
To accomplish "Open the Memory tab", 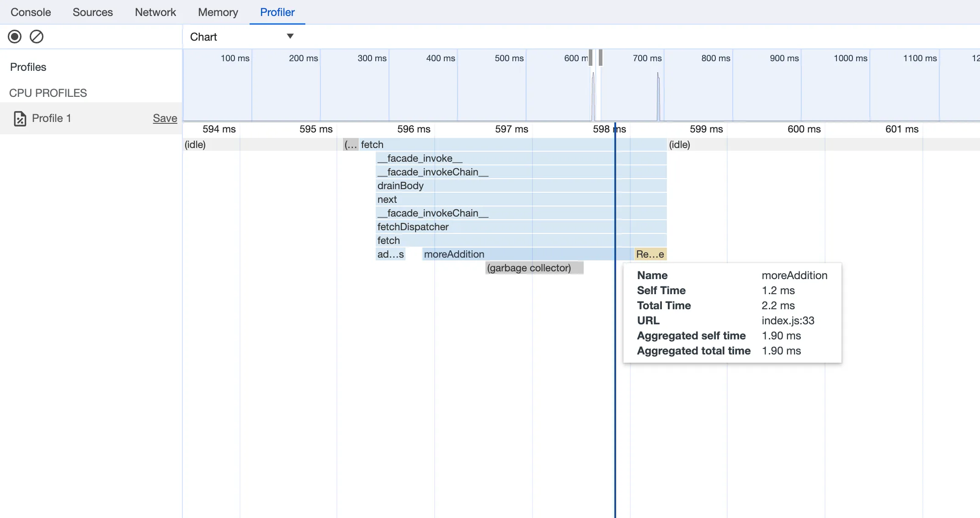I will 218,12.
